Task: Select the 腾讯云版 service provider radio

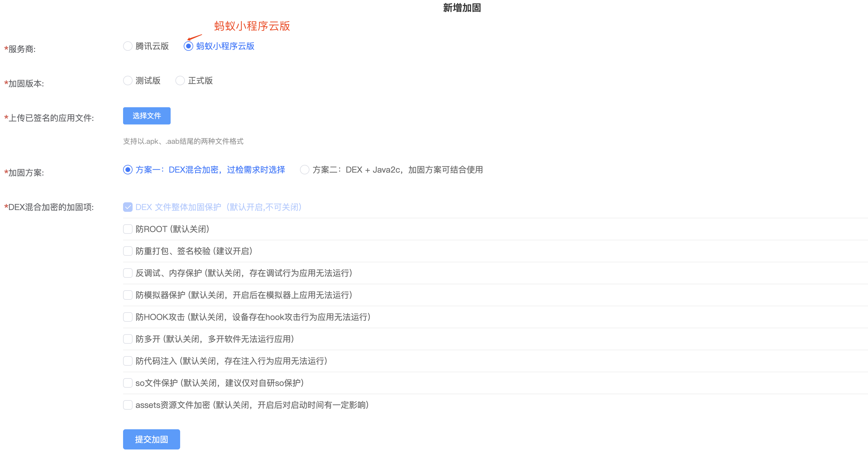Action: (x=128, y=46)
